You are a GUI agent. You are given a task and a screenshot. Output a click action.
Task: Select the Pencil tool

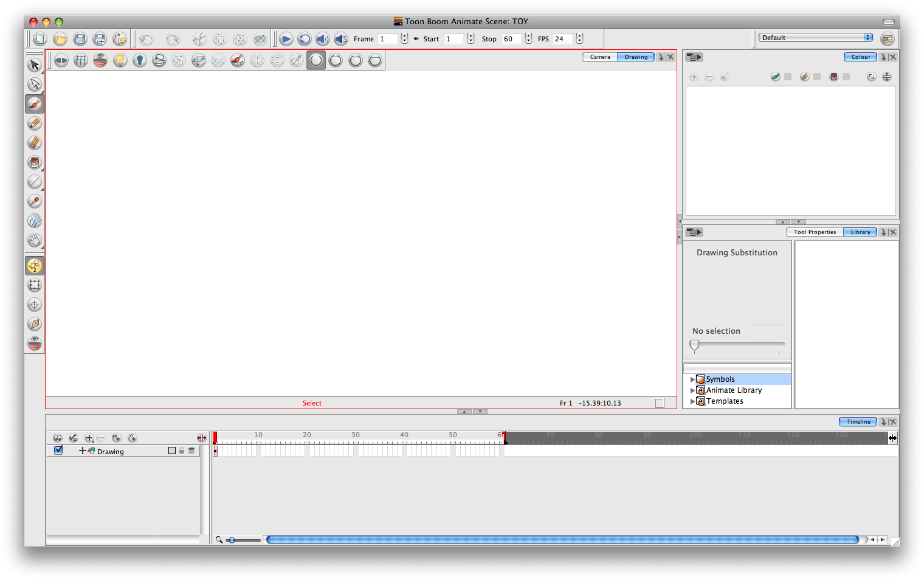point(35,123)
